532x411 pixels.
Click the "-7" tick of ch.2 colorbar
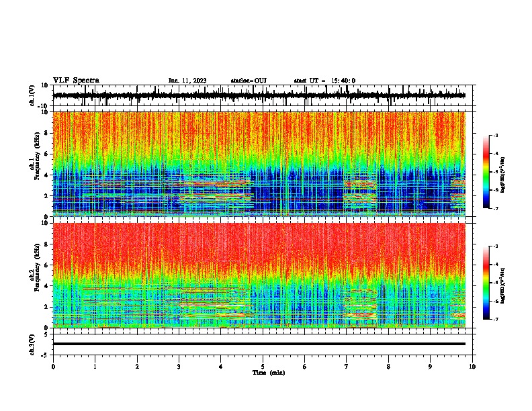click(x=496, y=319)
